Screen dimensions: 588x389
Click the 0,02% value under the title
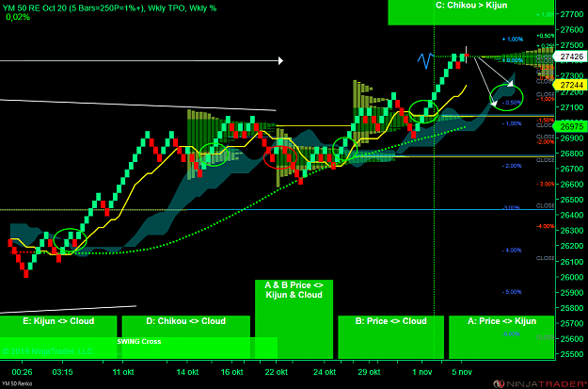pos(18,17)
